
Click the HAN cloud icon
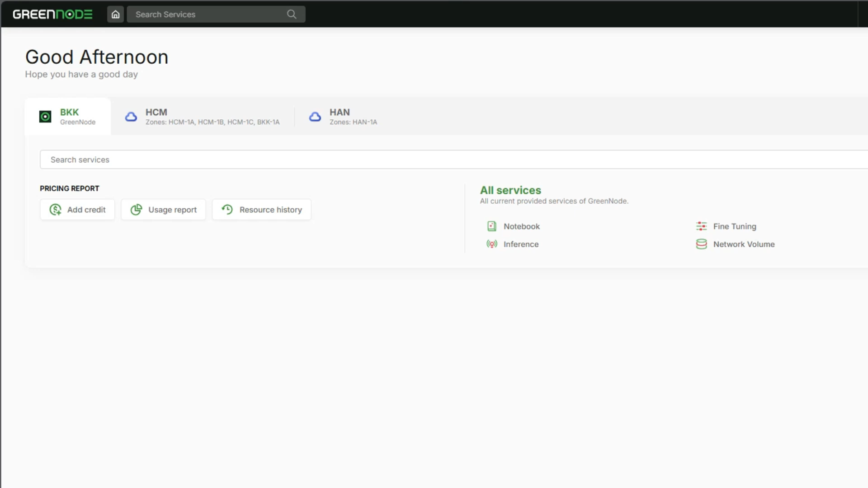click(x=315, y=117)
